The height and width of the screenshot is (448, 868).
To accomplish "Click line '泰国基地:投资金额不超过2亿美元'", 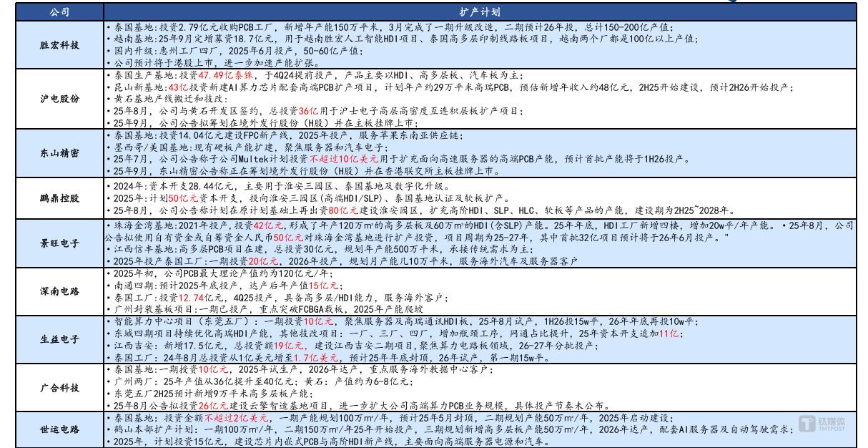I will pyautogui.click(x=391, y=418).
